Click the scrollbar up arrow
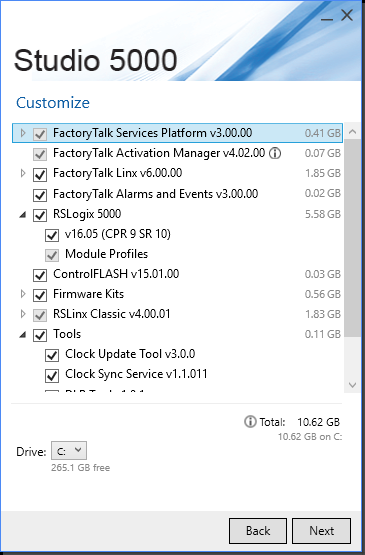365x555 pixels. pos(352,132)
